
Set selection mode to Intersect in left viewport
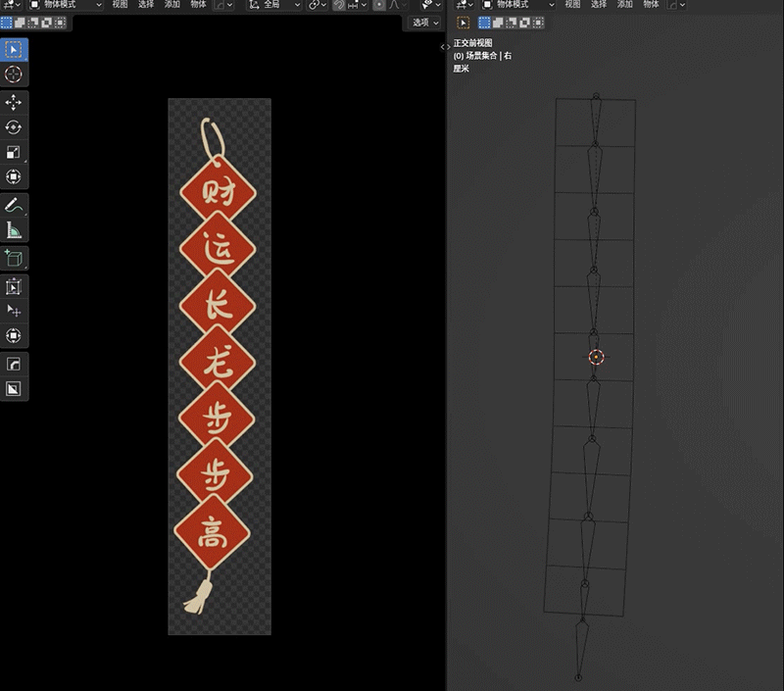point(60,23)
